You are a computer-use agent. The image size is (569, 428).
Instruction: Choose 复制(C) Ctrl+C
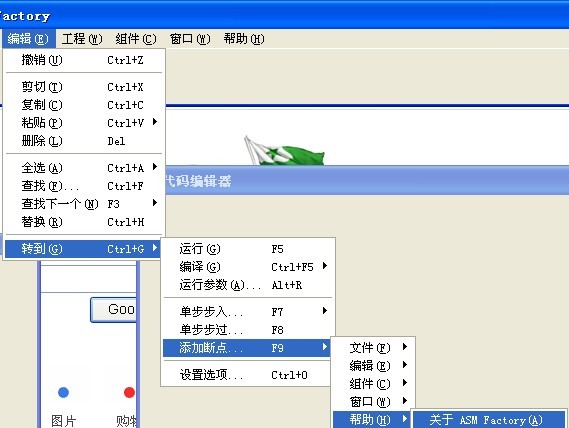84,105
